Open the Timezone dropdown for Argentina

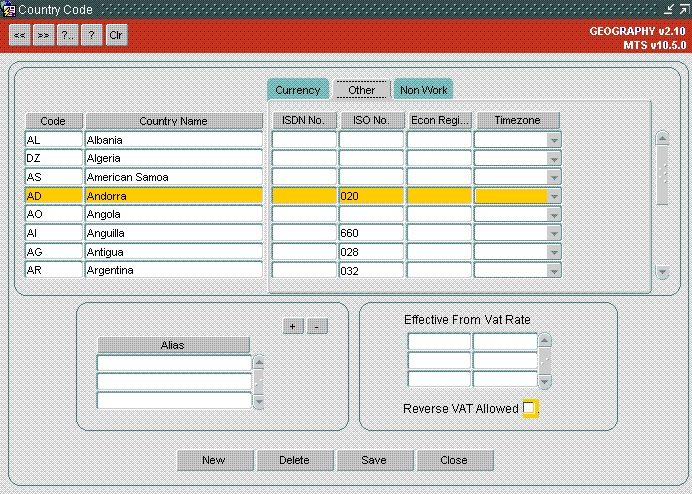(554, 271)
